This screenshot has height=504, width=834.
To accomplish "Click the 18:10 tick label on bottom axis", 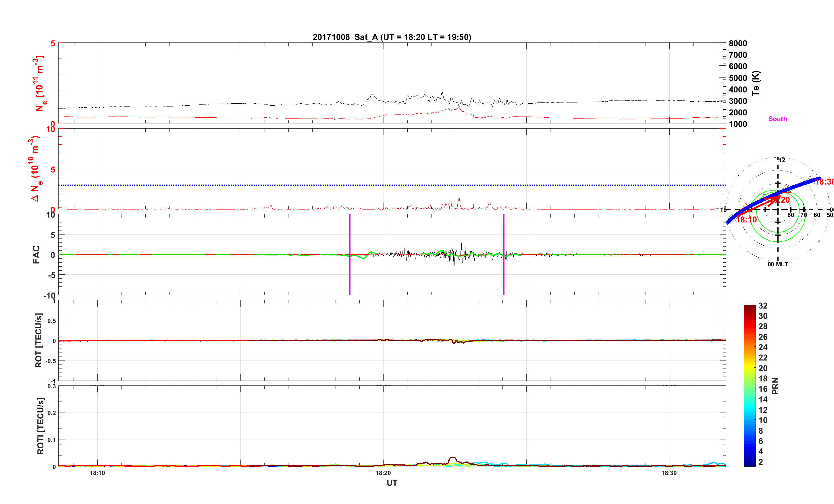I will pos(97,473).
